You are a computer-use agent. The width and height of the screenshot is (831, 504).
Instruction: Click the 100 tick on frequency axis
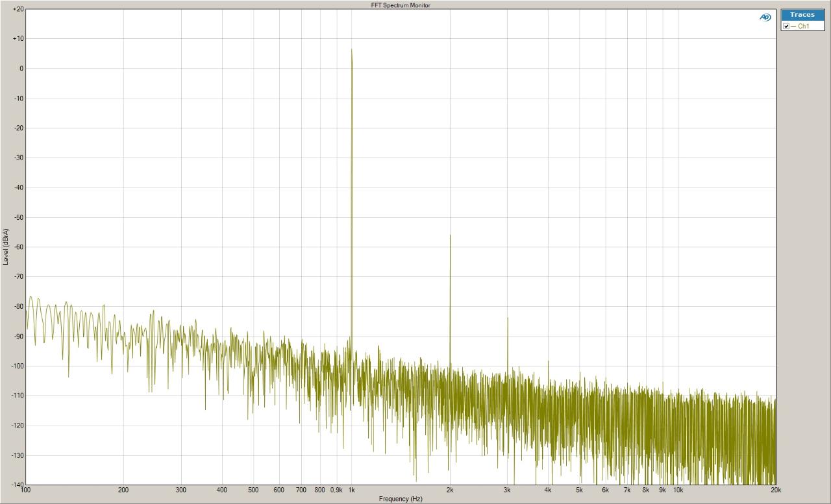coord(26,490)
